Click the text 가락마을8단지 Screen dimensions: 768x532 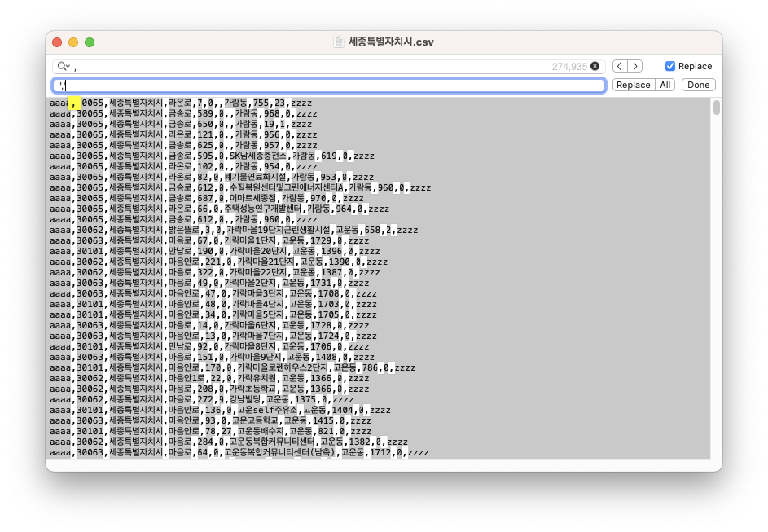(250, 347)
